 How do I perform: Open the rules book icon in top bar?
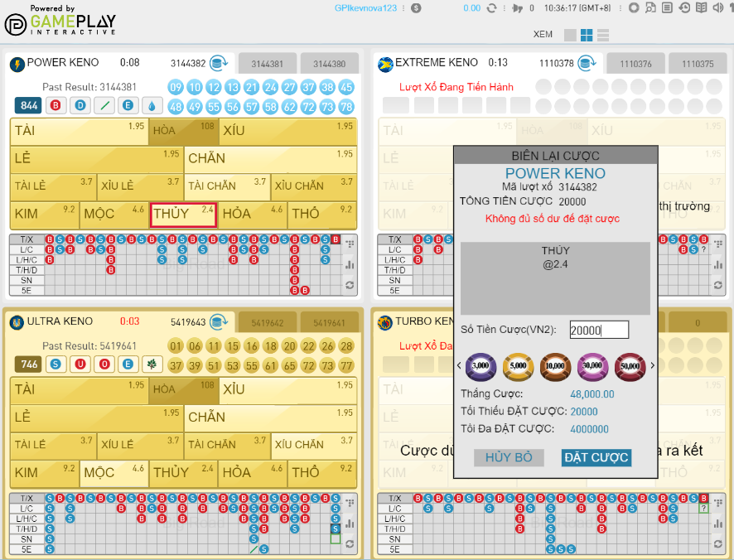pos(702,7)
